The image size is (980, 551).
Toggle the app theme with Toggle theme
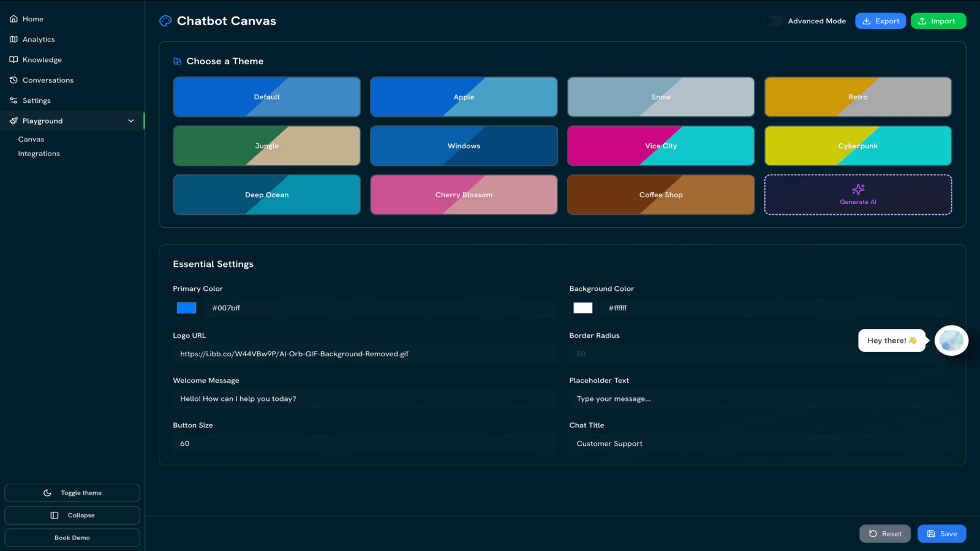(x=72, y=492)
